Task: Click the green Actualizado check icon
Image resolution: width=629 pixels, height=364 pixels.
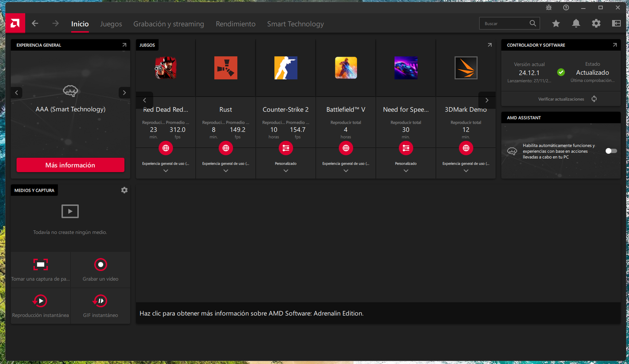Action: 561,72
